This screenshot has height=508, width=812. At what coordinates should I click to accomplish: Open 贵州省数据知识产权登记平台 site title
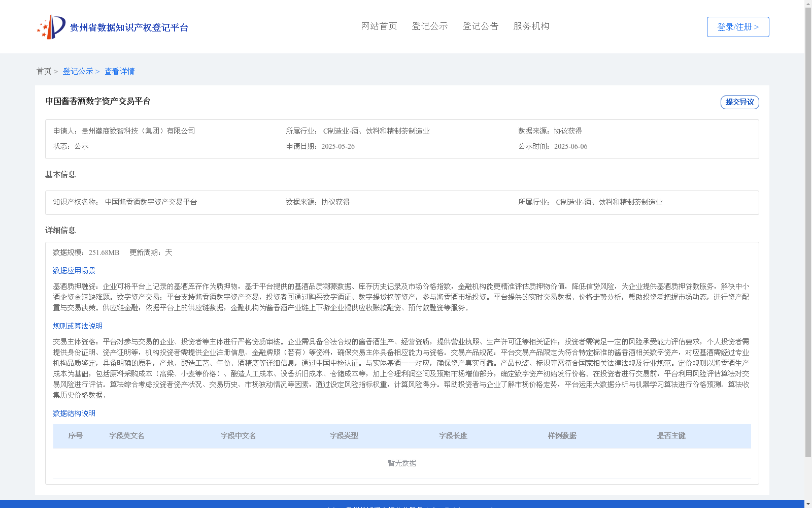coord(129,27)
